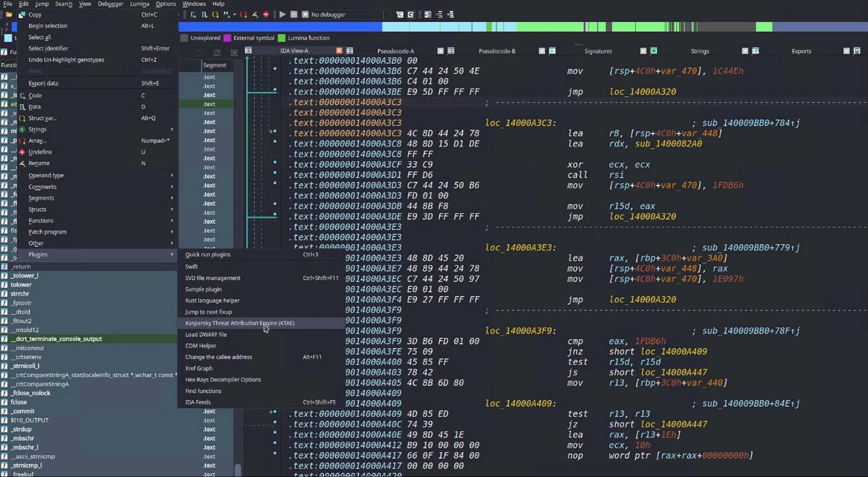
Task: Open the Lumina menu
Action: (x=140, y=4)
